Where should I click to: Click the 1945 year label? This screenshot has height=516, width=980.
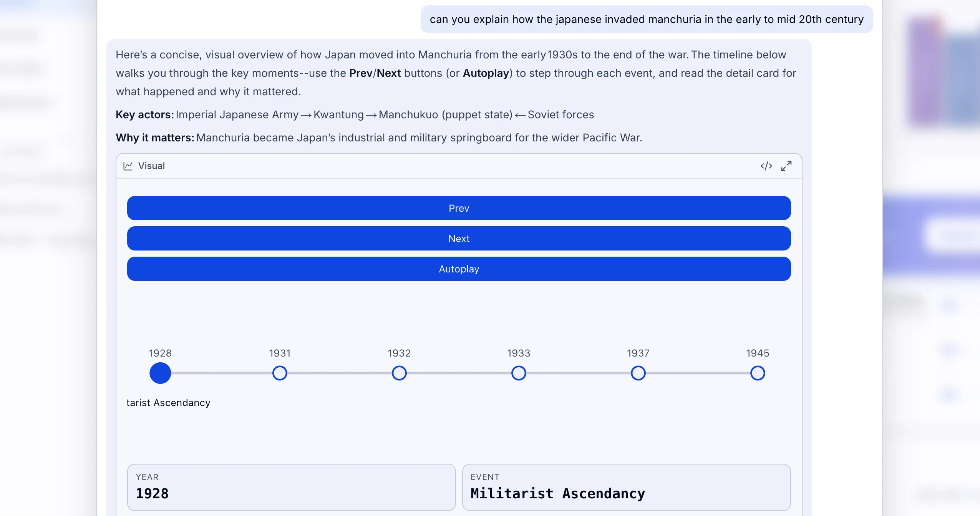click(x=758, y=353)
